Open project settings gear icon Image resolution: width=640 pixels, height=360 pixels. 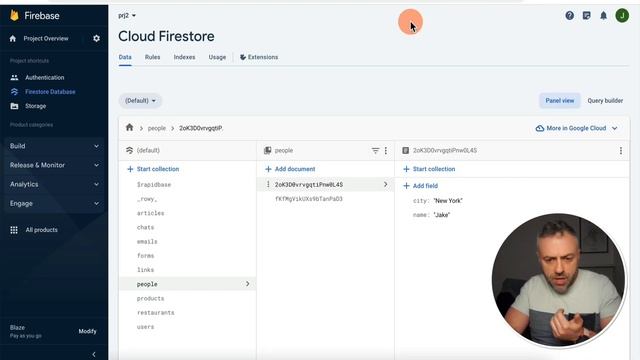pos(96,38)
